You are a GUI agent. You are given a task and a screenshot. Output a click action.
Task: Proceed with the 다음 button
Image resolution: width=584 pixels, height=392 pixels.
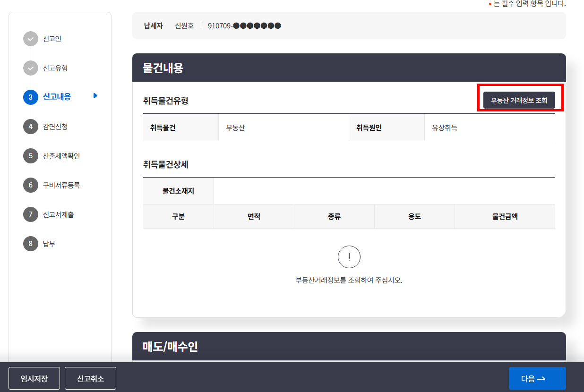coord(537,378)
